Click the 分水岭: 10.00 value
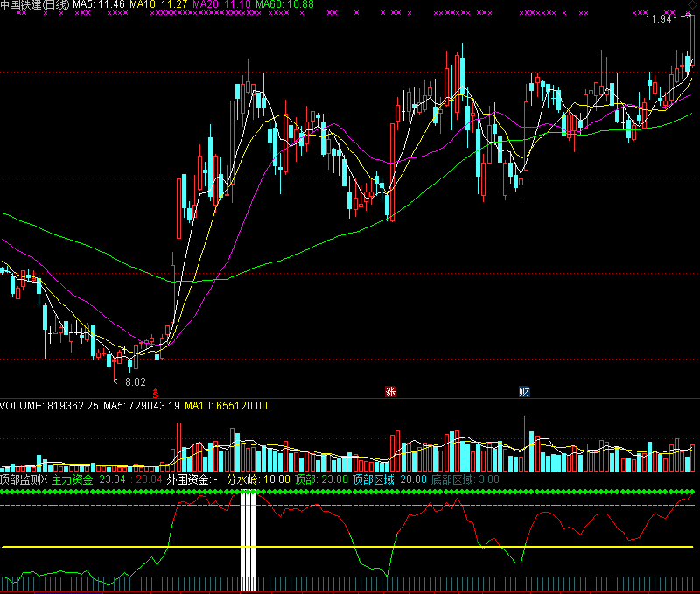700x594 pixels. point(258,479)
